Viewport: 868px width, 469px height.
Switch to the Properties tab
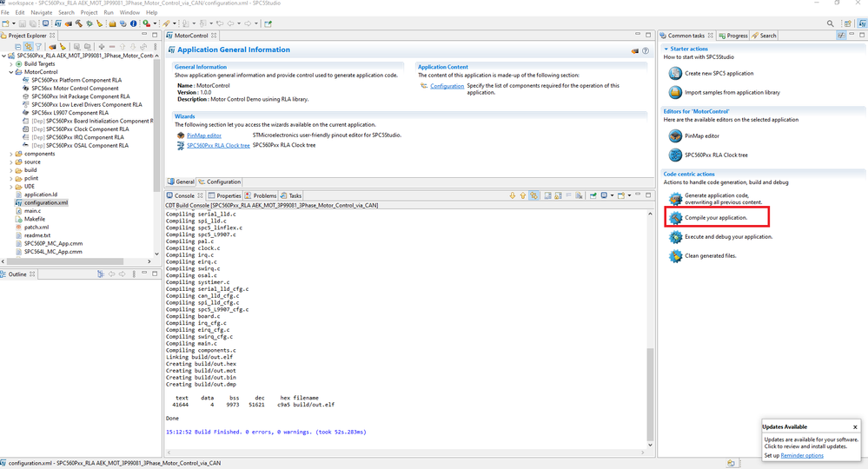click(225, 195)
